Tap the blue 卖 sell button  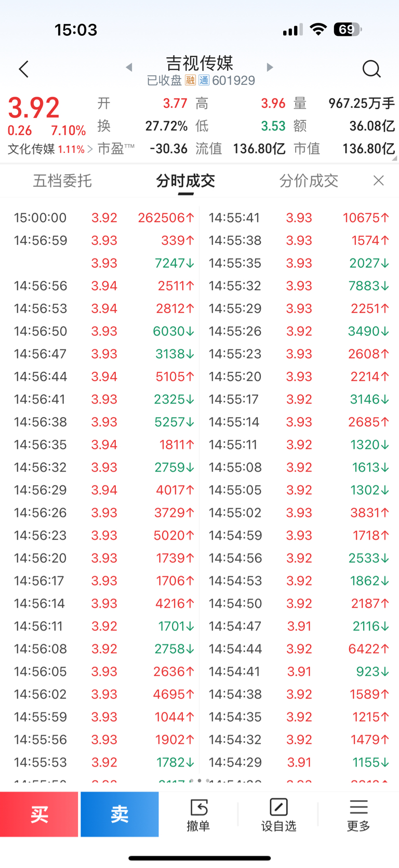pyautogui.click(x=119, y=814)
